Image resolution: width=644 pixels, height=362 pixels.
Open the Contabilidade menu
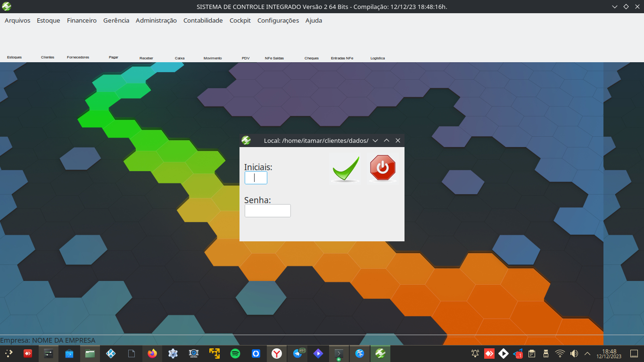203,20
